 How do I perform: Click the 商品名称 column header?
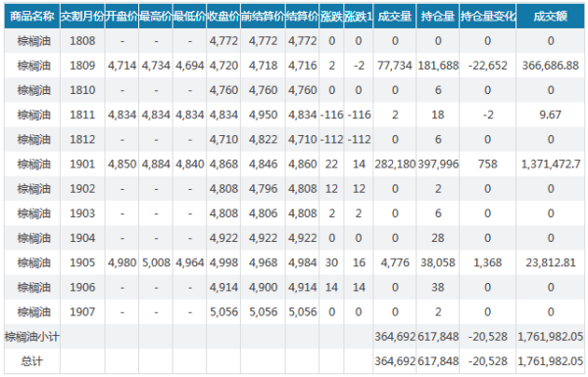click(32, 16)
